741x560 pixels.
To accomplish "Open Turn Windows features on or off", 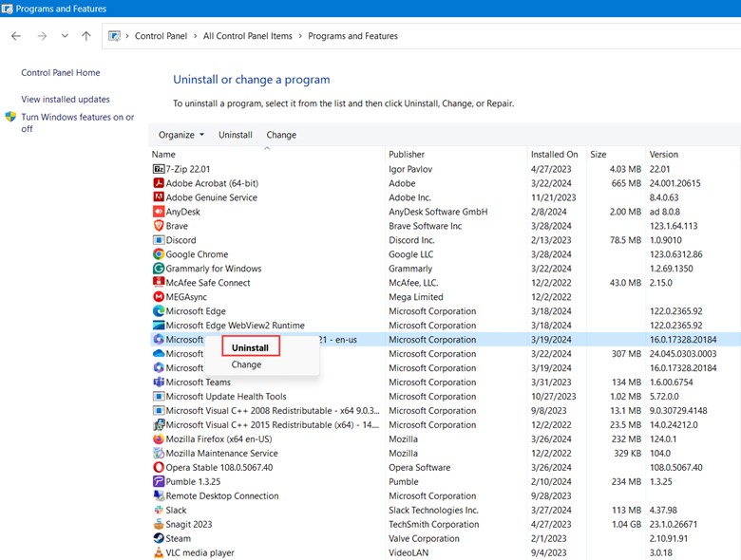I will (78, 122).
